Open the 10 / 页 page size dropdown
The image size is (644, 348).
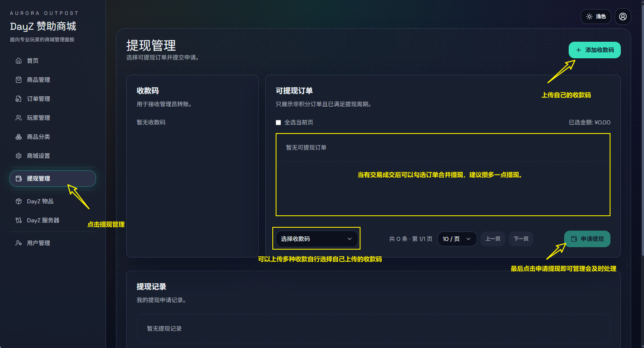(457, 239)
